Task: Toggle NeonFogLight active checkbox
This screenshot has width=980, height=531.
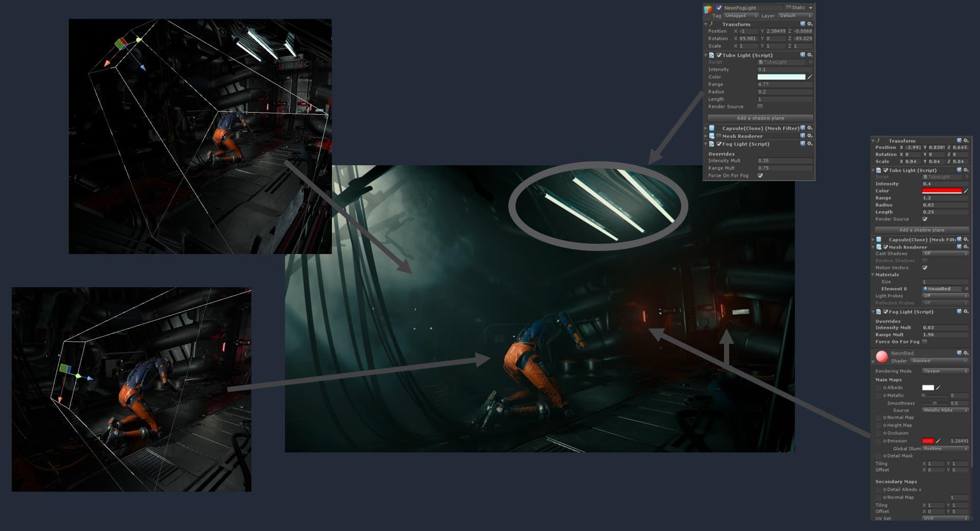Action: pos(719,8)
